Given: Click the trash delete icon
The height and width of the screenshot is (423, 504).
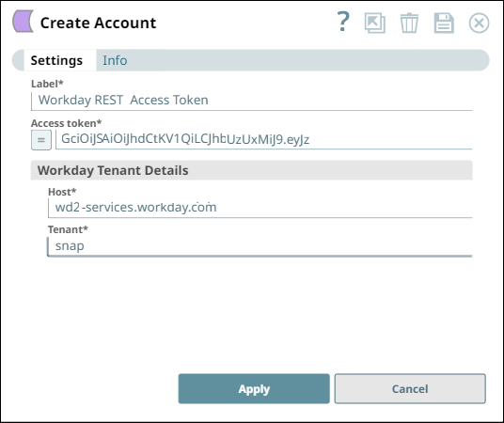Looking at the screenshot, I should (409, 23).
